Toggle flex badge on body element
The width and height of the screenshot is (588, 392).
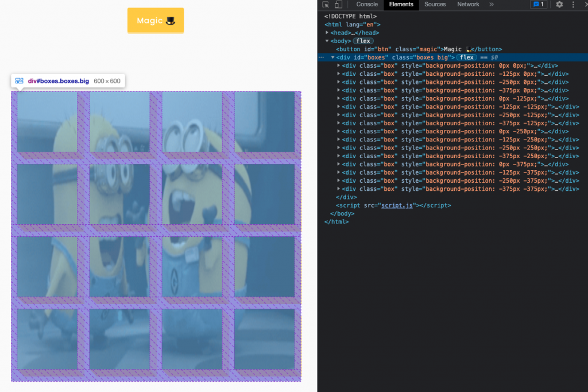click(363, 41)
